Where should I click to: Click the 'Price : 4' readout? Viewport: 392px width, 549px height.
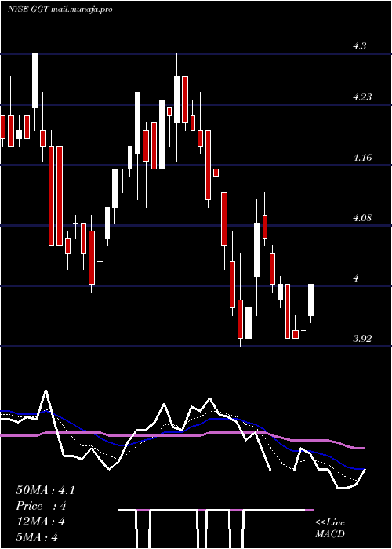click(x=42, y=506)
